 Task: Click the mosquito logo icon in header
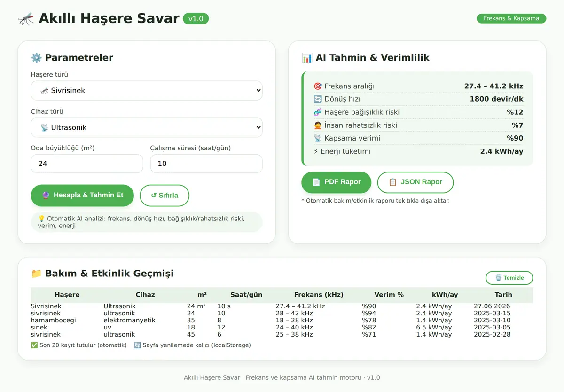click(x=26, y=19)
